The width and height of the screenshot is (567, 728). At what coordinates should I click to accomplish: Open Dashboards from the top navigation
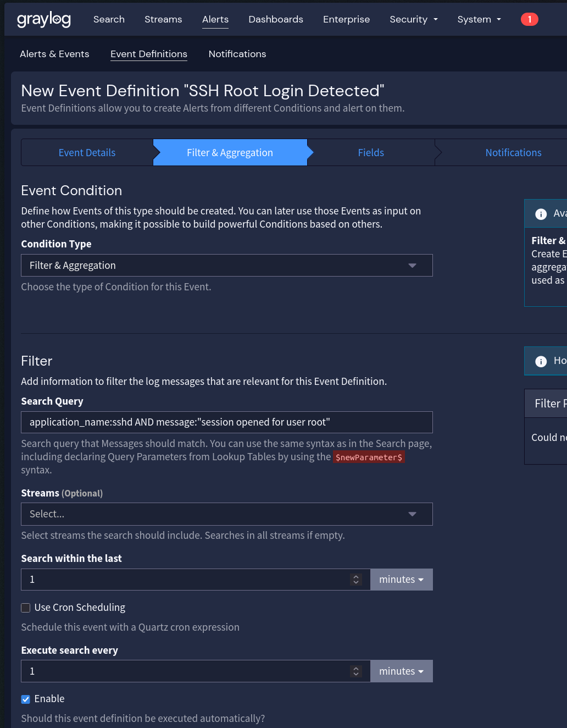tap(276, 19)
